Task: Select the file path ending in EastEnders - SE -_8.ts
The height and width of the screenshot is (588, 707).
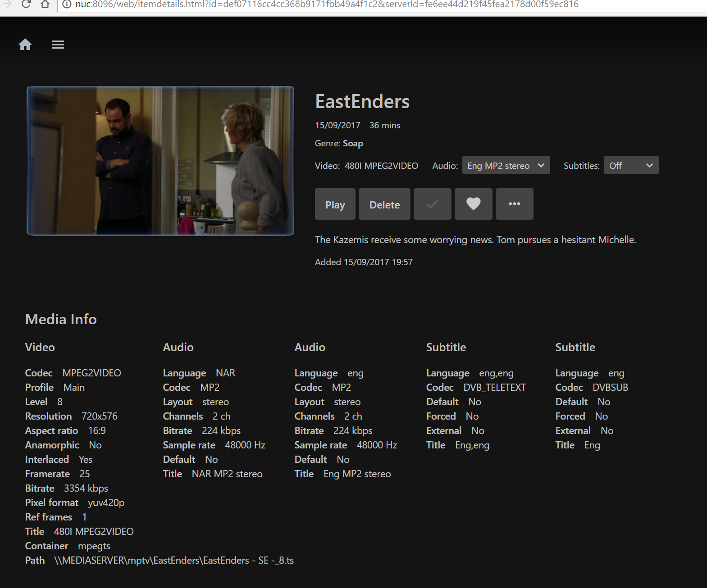Action: pyautogui.click(x=174, y=561)
